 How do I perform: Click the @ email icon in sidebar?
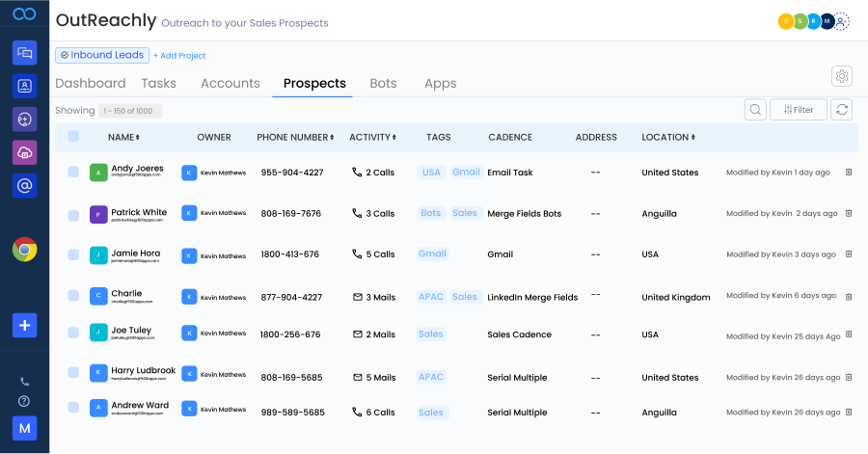[x=24, y=185]
